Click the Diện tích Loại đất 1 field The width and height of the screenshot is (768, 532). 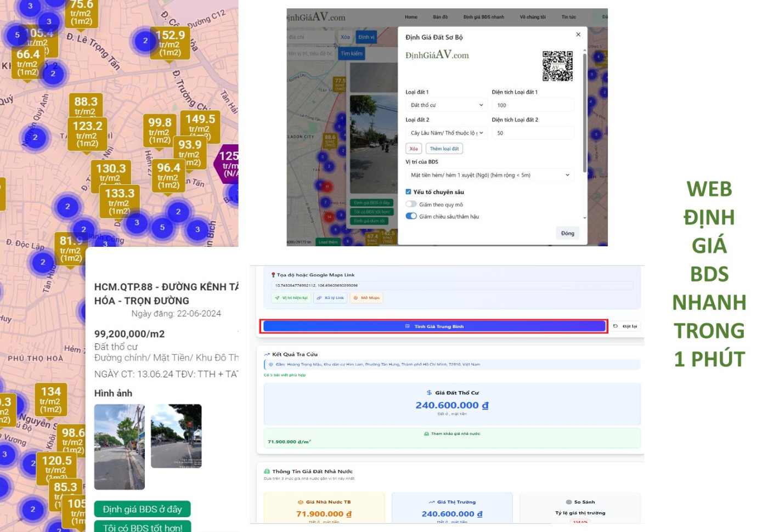pyautogui.click(x=533, y=105)
